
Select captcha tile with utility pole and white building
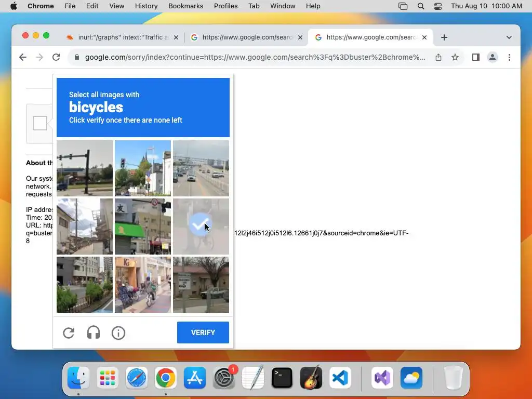click(85, 227)
